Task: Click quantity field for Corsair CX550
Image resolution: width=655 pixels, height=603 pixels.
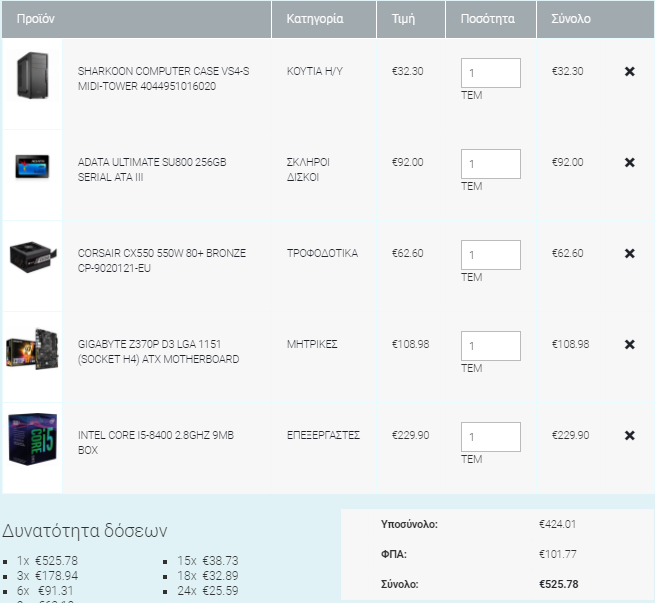Action: point(491,255)
